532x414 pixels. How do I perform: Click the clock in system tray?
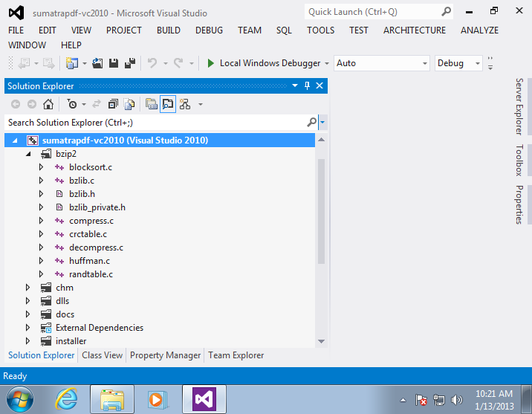click(494, 400)
